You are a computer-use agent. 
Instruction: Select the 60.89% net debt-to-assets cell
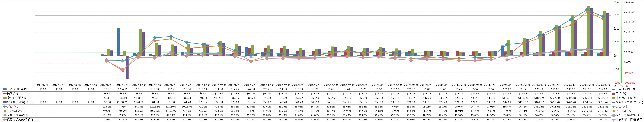(603, 119)
